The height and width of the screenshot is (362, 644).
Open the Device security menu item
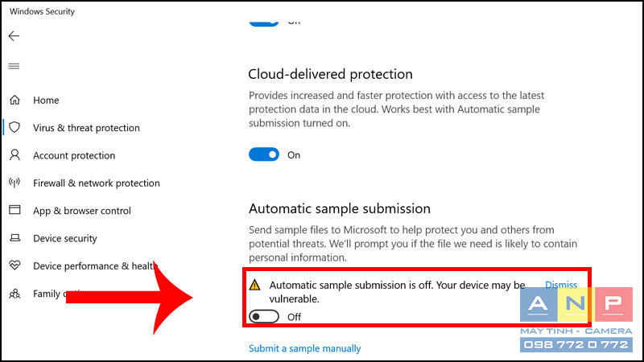pos(65,238)
